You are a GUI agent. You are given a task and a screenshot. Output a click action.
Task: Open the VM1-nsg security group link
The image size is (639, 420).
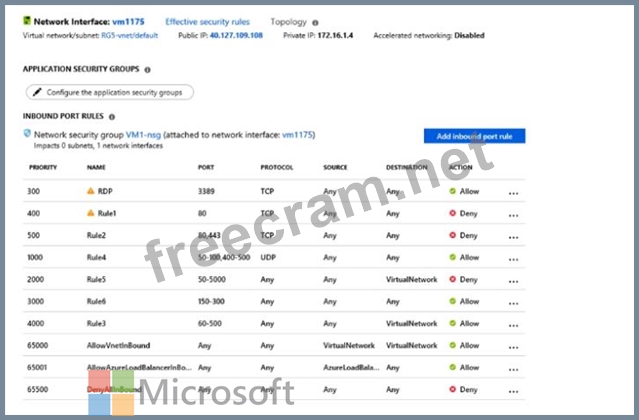143,135
